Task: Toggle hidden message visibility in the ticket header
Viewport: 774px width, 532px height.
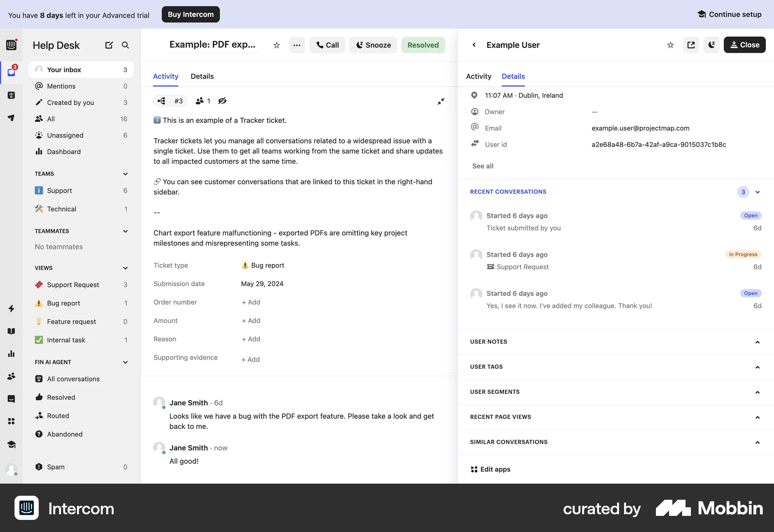Action: [x=222, y=101]
